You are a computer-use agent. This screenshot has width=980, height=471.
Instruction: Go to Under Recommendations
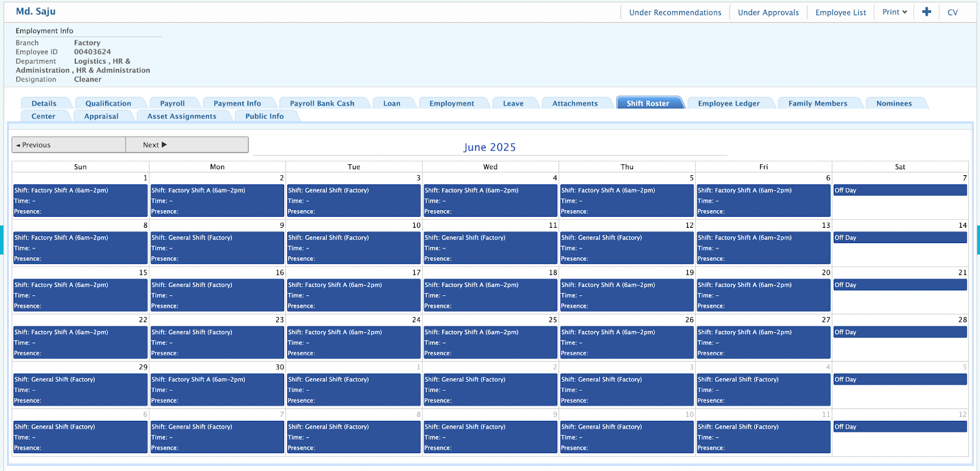675,12
